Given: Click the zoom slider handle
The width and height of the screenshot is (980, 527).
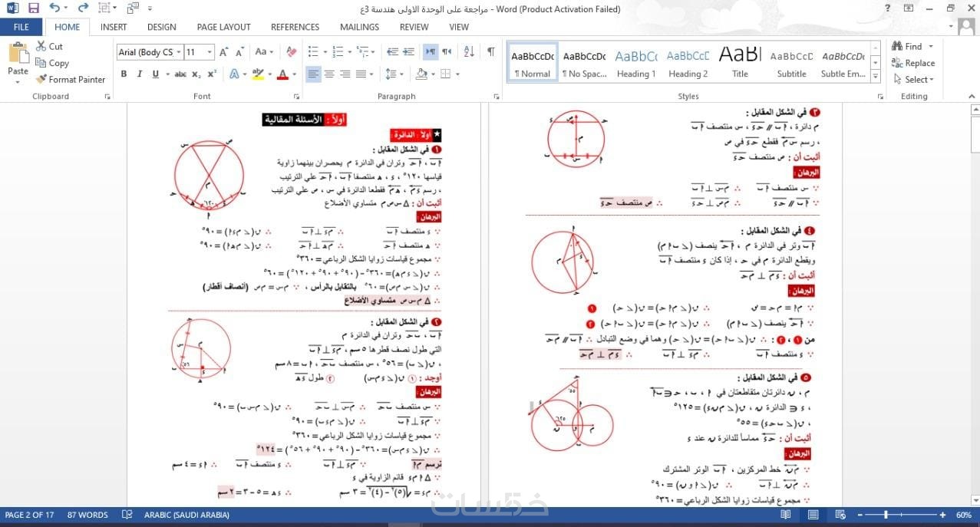Looking at the screenshot, I should point(886,515).
